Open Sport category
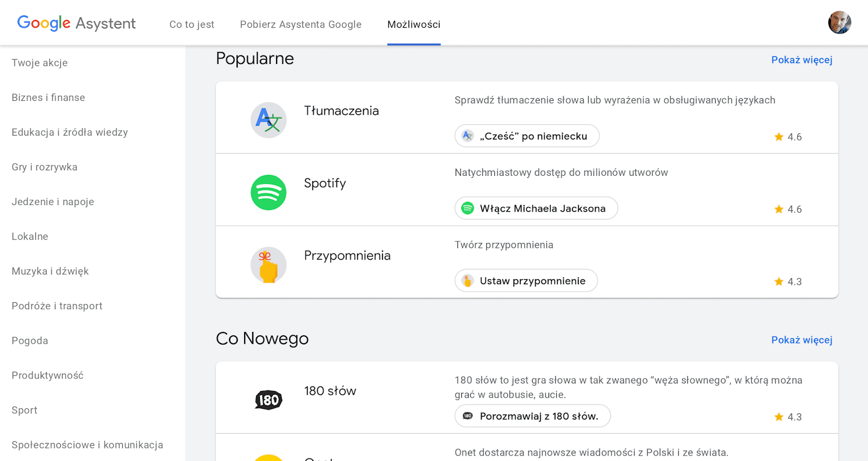The height and width of the screenshot is (461, 868). (24, 410)
